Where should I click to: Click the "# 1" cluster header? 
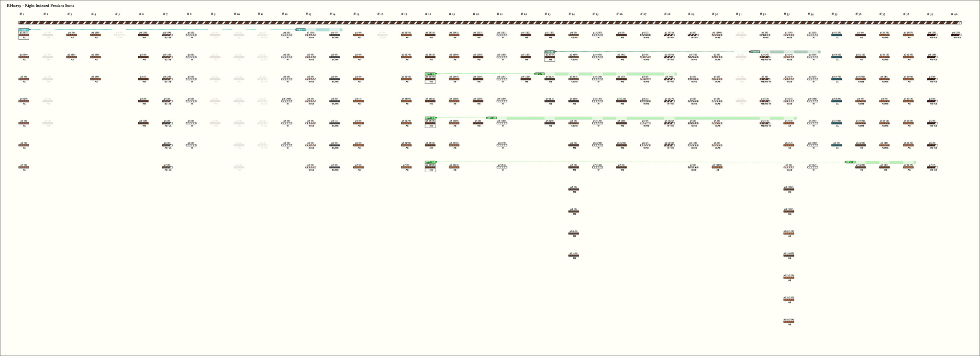click(x=22, y=14)
